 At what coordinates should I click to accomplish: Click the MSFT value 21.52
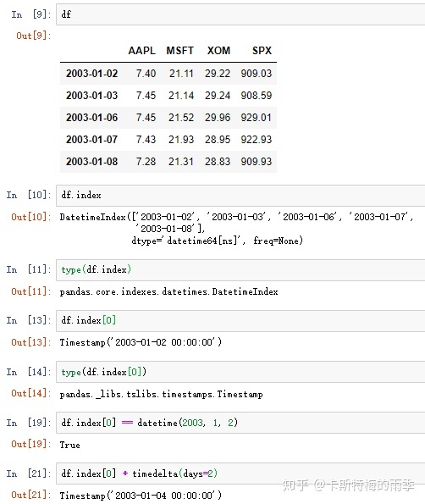coord(181,118)
